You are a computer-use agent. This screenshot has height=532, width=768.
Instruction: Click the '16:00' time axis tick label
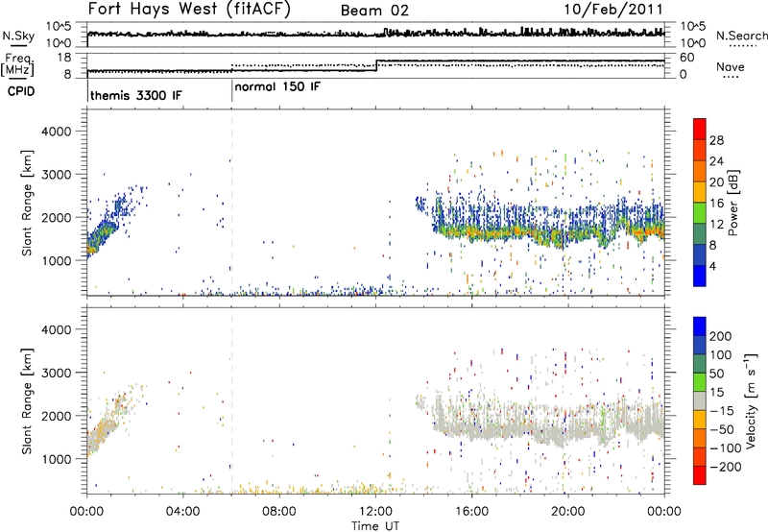pyautogui.click(x=472, y=512)
